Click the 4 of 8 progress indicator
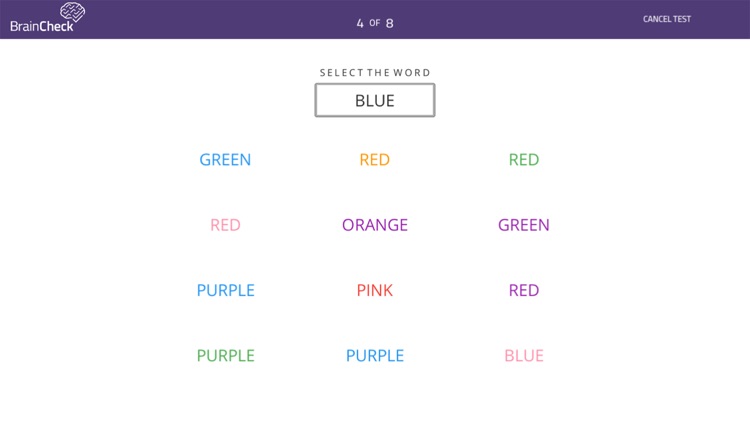 point(375,23)
